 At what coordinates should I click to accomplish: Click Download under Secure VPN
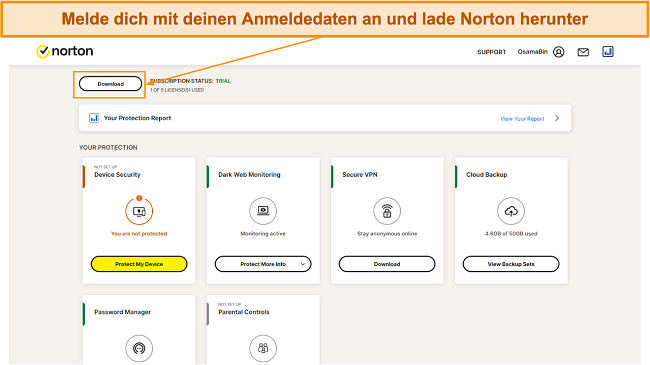pos(387,264)
